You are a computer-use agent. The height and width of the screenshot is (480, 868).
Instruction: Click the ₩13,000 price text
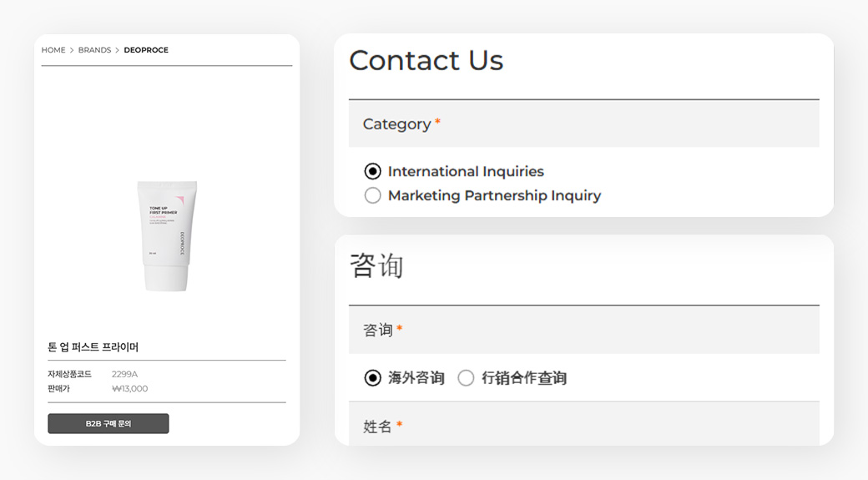click(130, 388)
